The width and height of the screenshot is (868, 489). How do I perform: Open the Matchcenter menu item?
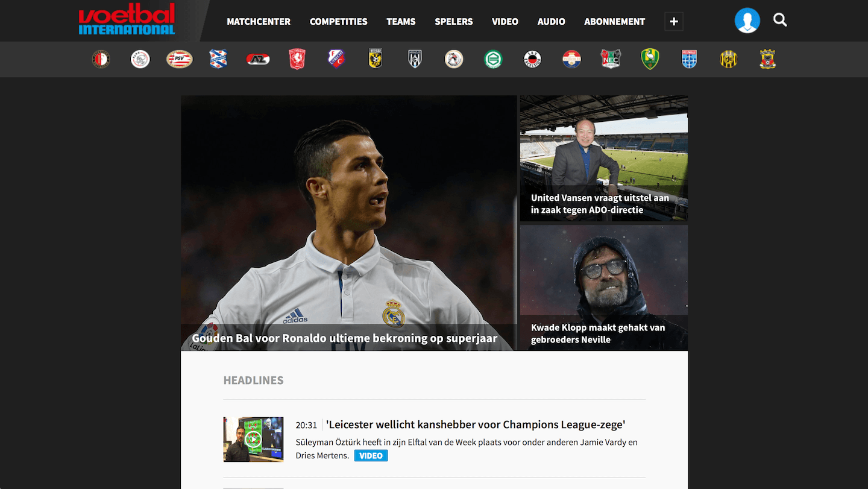(259, 22)
